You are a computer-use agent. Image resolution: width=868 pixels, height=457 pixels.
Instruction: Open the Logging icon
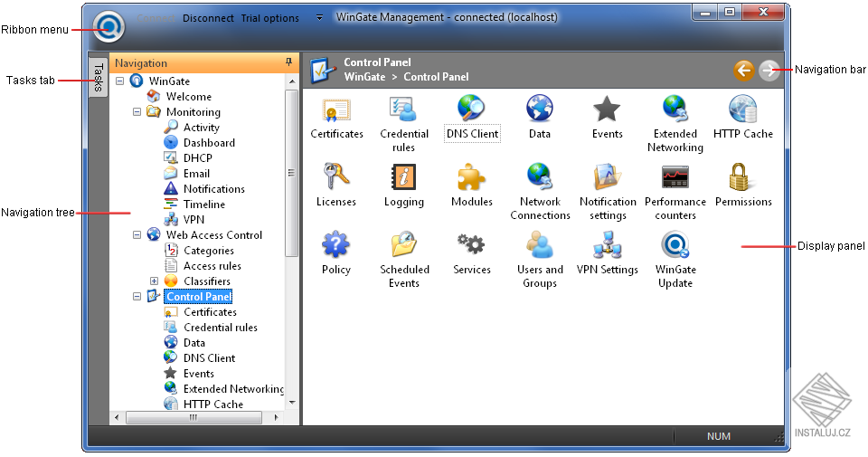(403, 176)
